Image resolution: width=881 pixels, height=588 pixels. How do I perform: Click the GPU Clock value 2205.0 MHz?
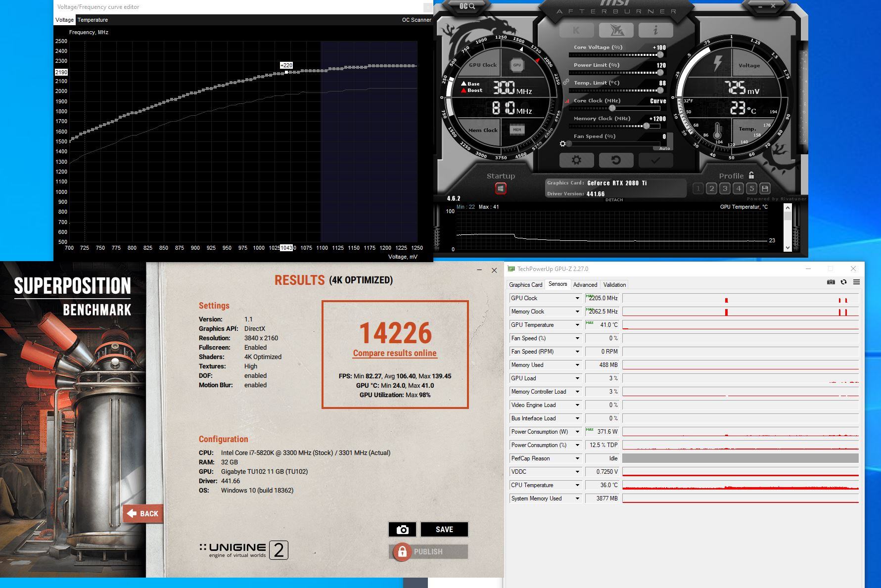pos(602,298)
